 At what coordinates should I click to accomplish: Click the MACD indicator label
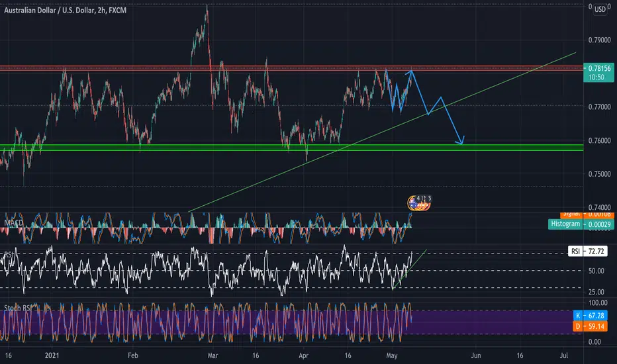(14, 223)
